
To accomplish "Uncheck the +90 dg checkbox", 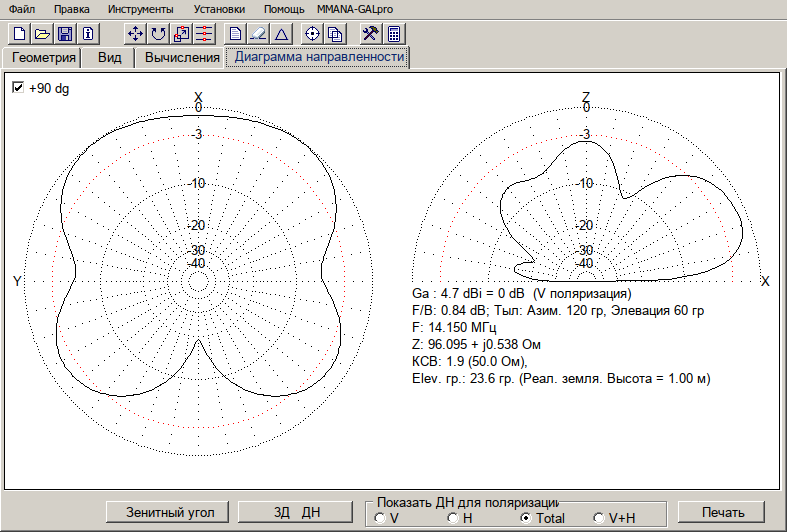I will tap(18, 88).
